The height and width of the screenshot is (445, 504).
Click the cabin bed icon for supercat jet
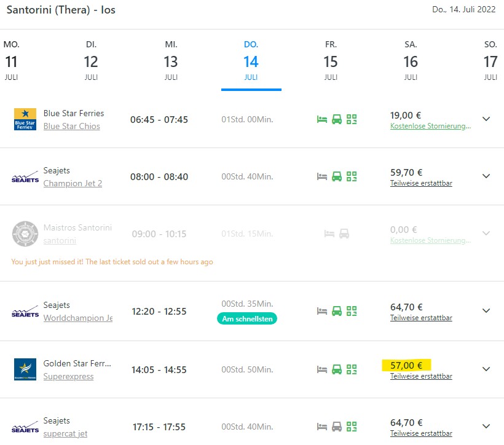[321, 427]
